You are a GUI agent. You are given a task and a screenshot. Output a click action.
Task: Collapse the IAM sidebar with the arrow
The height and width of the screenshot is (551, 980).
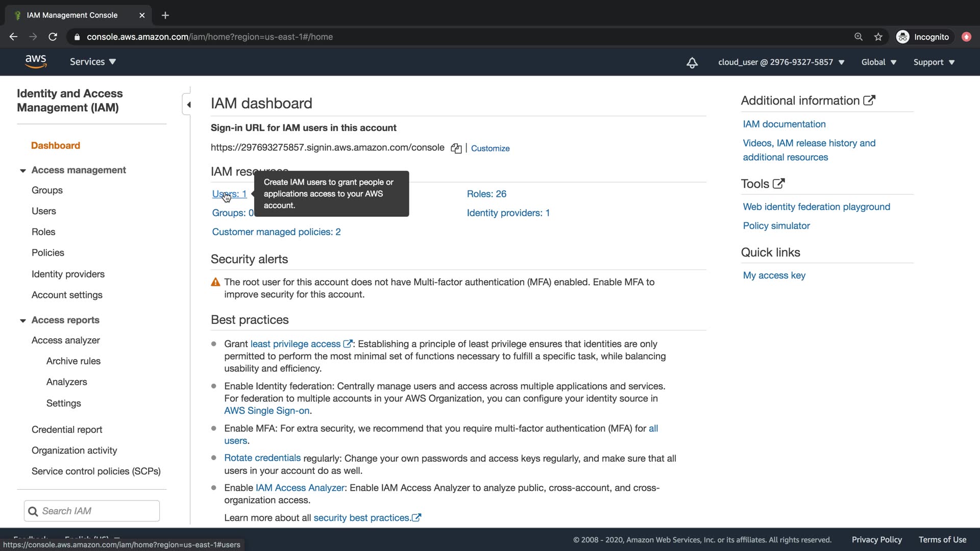[x=188, y=105]
